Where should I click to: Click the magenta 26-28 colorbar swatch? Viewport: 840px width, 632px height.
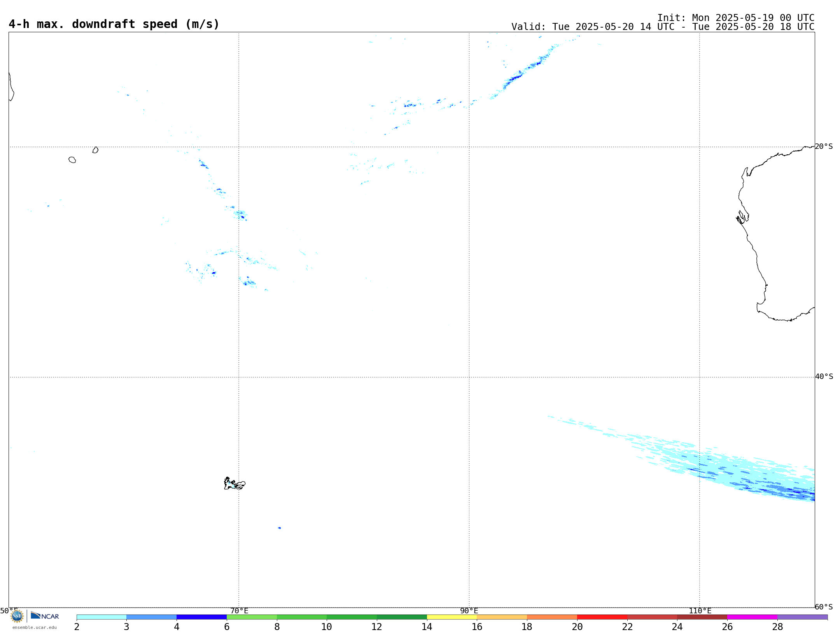tap(752, 617)
